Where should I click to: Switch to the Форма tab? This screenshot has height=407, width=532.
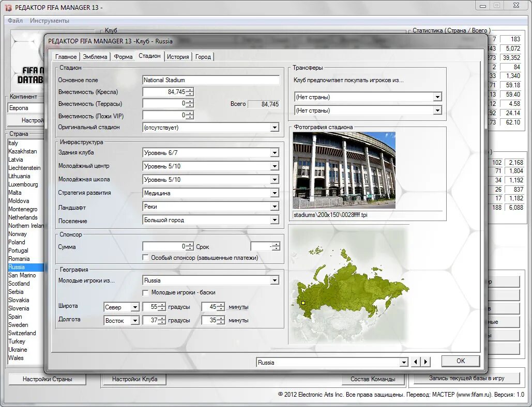click(x=123, y=57)
